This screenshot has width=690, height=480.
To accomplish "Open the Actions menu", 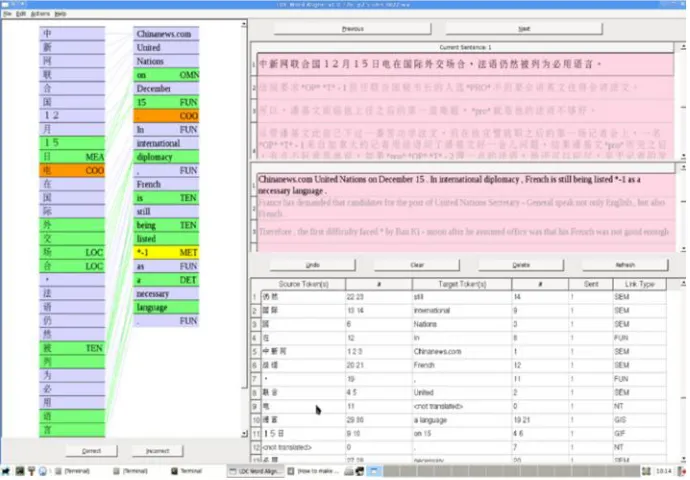I will 40,14.
